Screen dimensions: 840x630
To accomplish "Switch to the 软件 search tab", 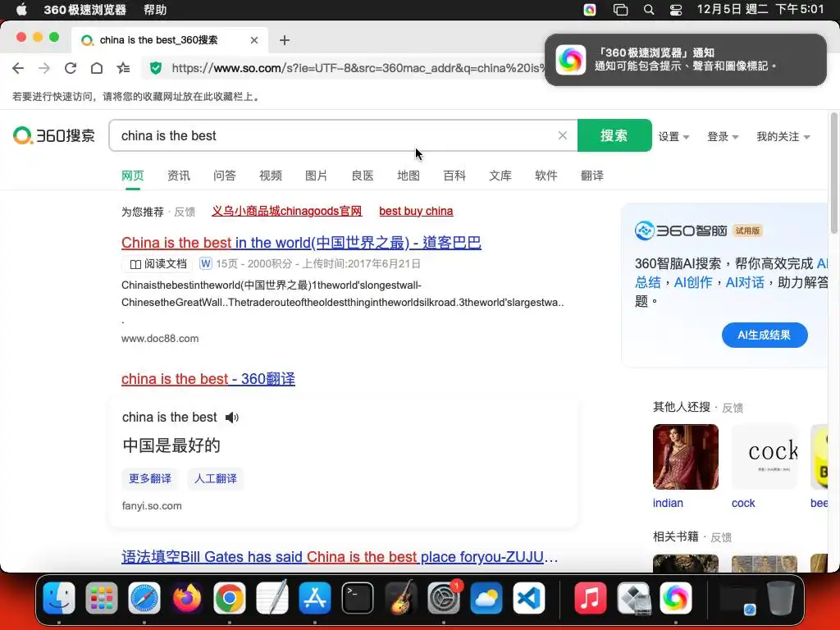I will (x=546, y=176).
